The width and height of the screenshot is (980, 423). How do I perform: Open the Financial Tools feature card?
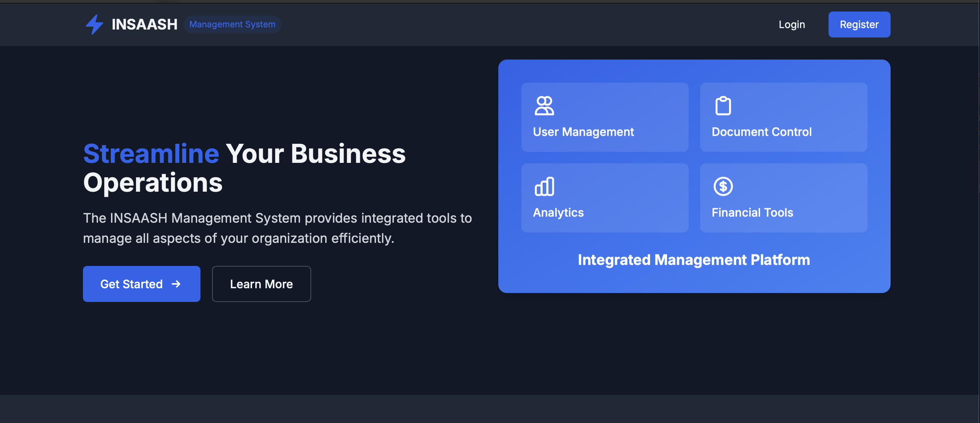click(x=783, y=198)
